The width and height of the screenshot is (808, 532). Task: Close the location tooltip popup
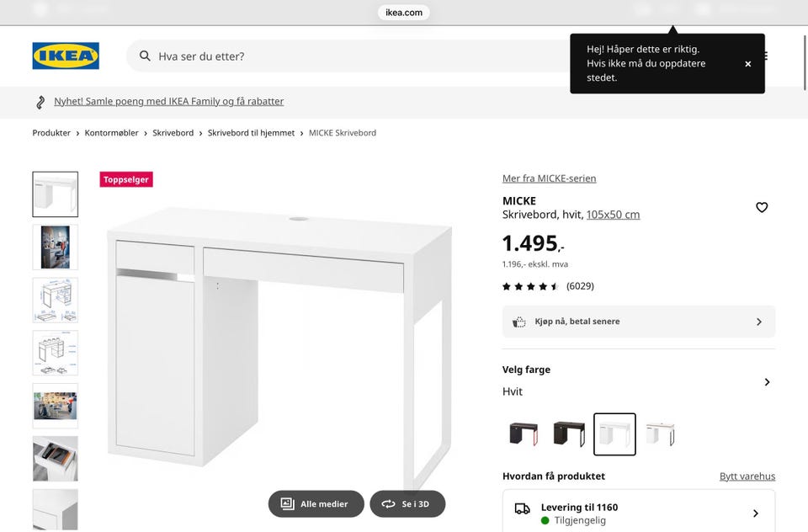tap(747, 64)
